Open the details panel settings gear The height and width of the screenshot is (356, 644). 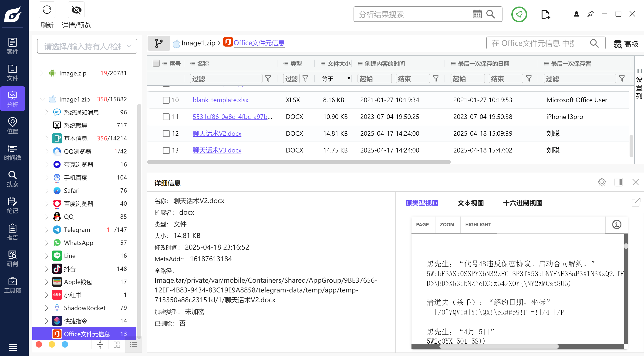pos(602,182)
